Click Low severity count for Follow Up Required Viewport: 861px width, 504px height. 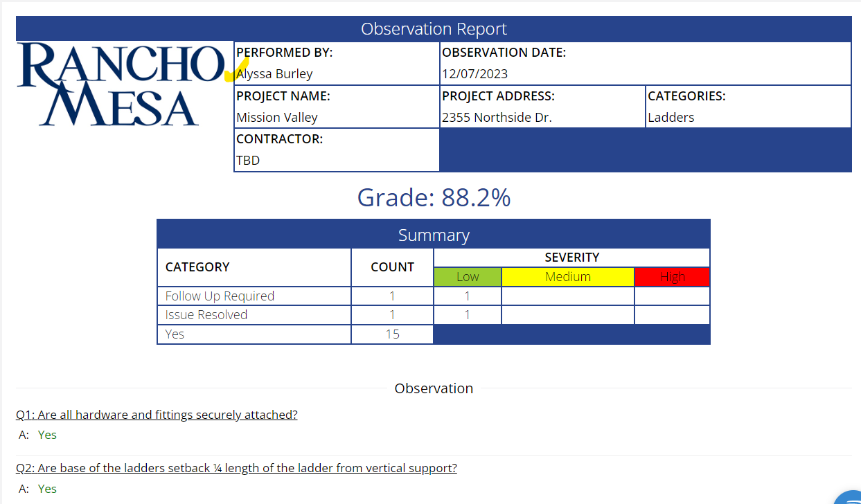click(x=468, y=296)
